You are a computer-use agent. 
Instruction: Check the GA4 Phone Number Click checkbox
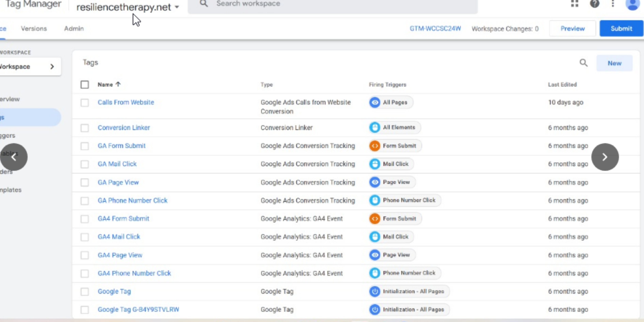[85, 273]
